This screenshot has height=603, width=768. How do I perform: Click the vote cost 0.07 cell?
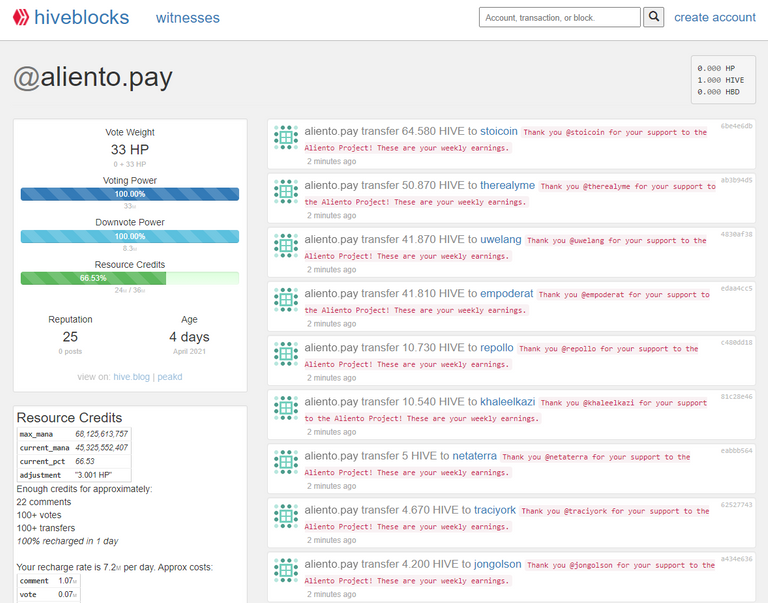click(x=68, y=595)
